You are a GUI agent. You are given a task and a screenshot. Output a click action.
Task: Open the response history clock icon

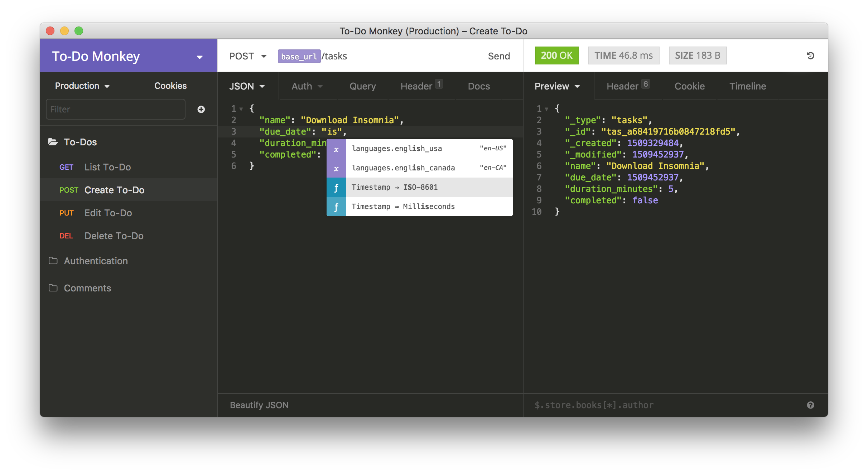click(810, 55)
